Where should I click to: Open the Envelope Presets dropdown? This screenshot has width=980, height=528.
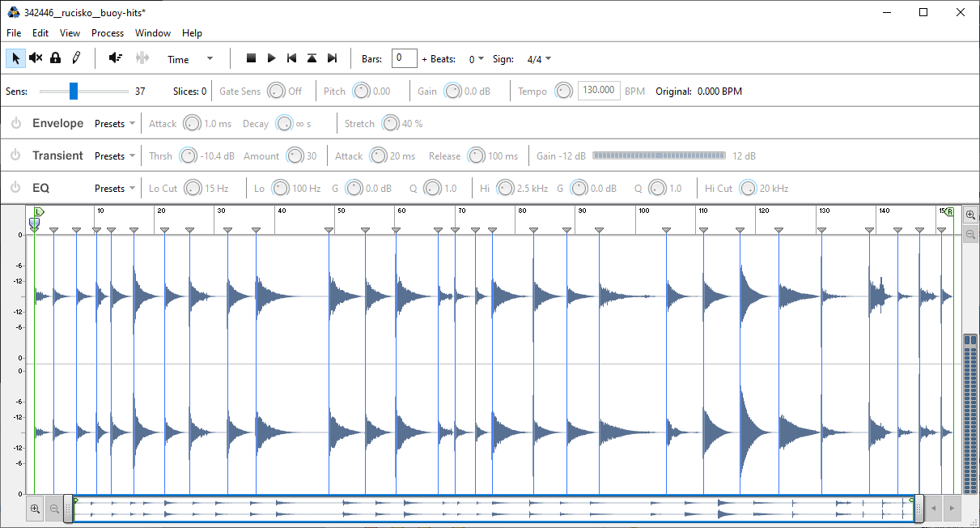(x=115, y=124)
